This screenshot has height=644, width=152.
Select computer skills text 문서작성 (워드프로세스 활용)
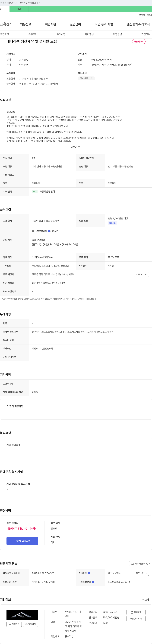click(x=46, y=331)
